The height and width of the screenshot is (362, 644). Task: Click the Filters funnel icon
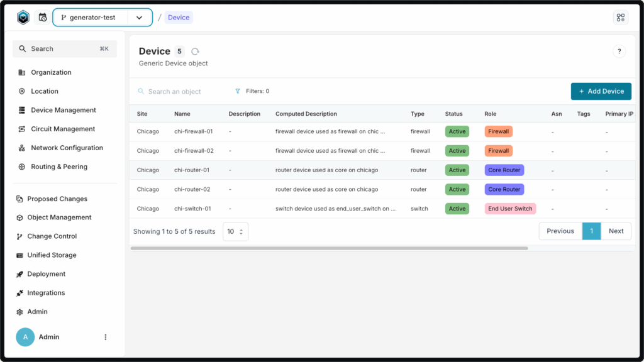(238, 91)
